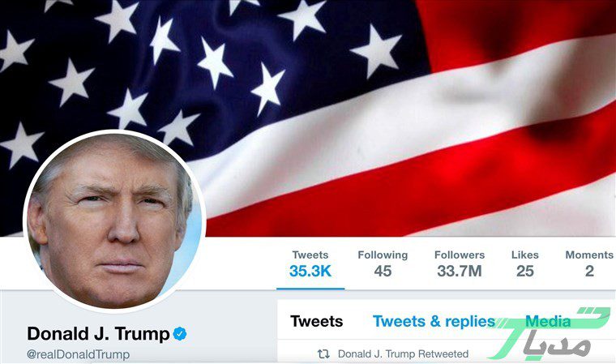Click the 25 likes number
This screenshot has height=364, width=616.
tap(525, 271)
